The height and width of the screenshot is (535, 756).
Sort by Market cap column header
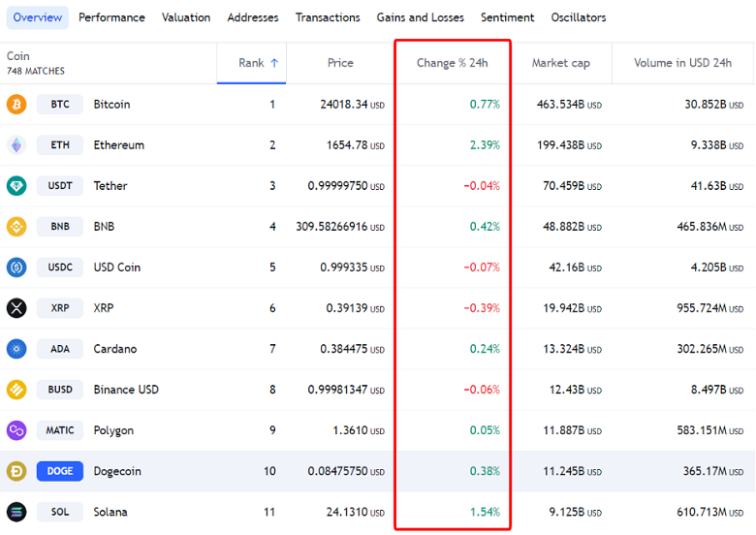coord(561,63)
